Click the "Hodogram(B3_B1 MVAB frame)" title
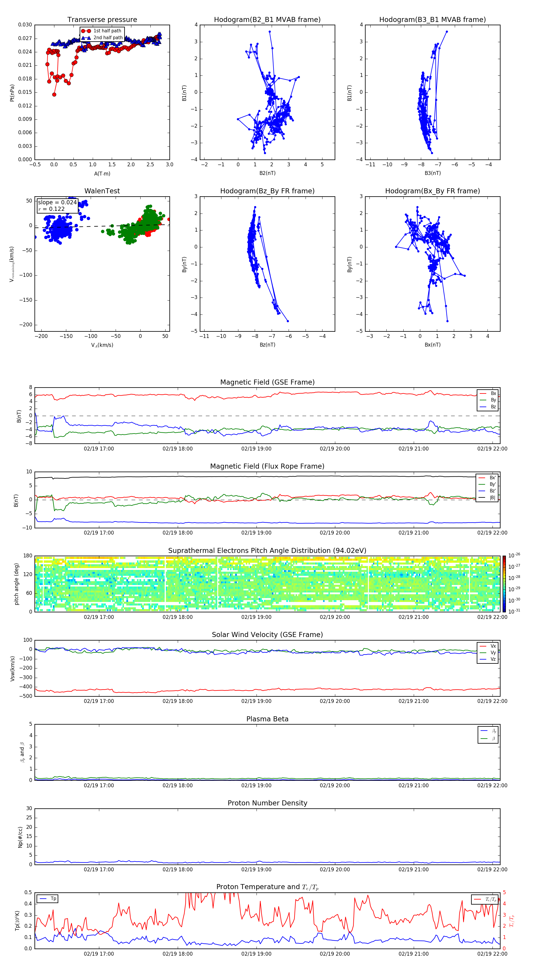 click(x=432, y=20)
